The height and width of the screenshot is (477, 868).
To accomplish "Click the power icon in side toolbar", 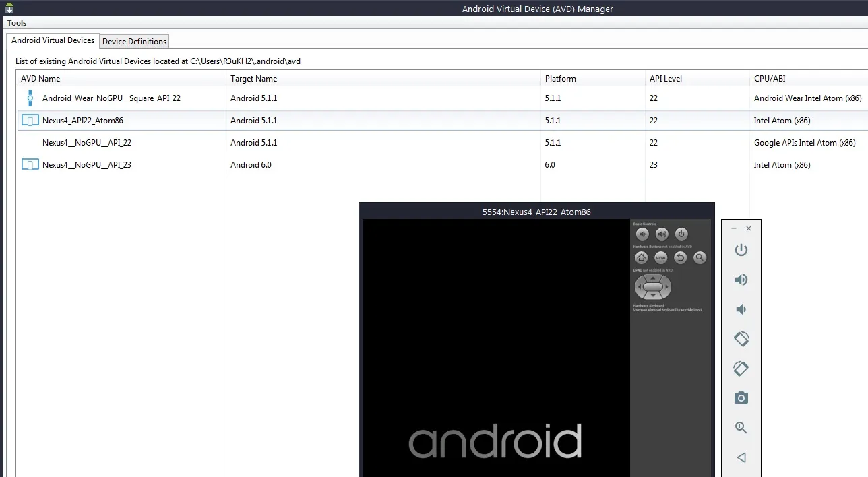I will 741,250.
